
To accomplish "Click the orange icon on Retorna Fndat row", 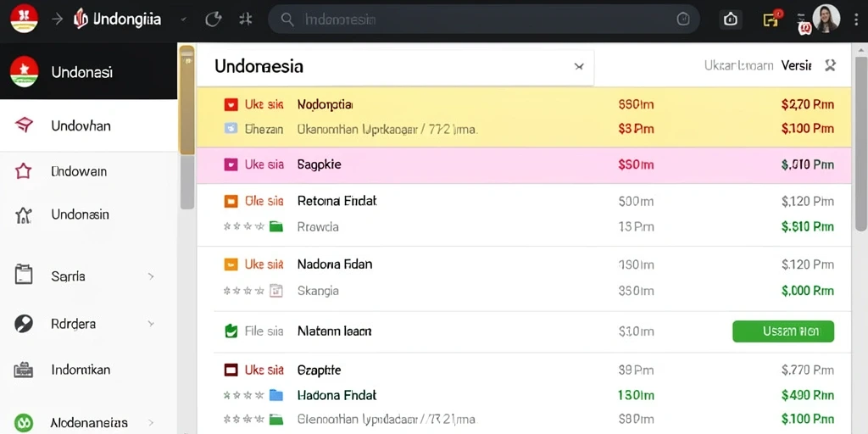I will click(x=231, y=201).
